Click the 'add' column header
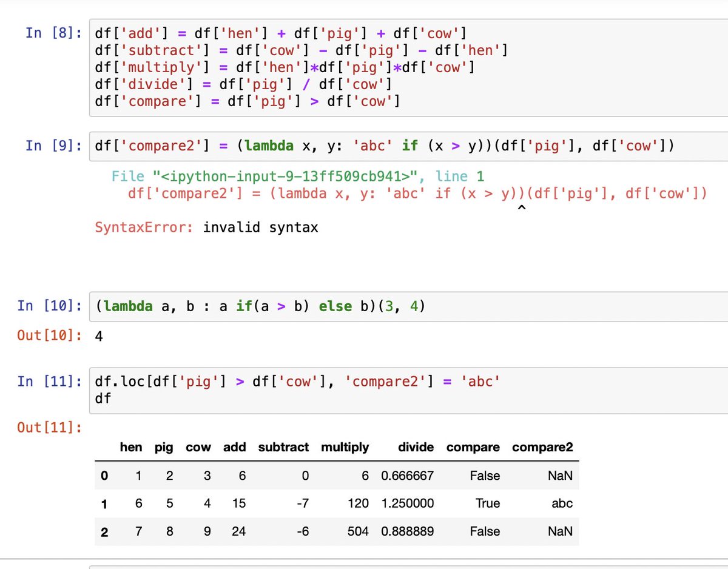This screenshot has height=569, width=728. click(x=234, y=448)
